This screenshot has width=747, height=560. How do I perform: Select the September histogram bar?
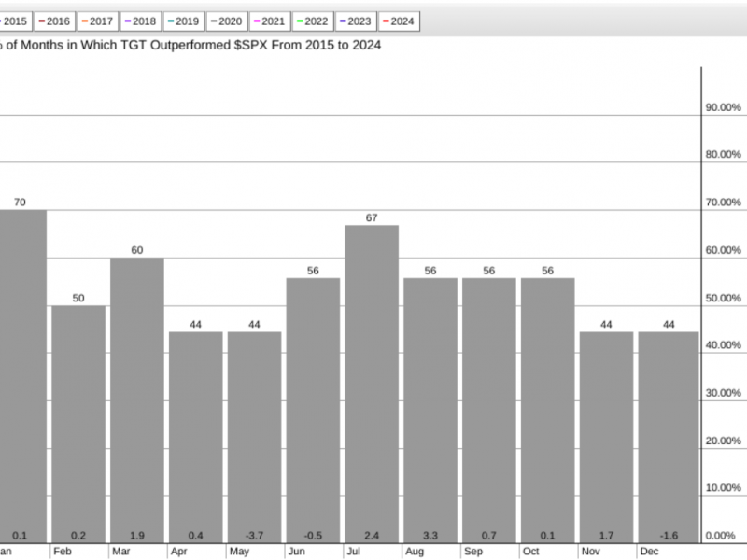(x=488, y=411)
